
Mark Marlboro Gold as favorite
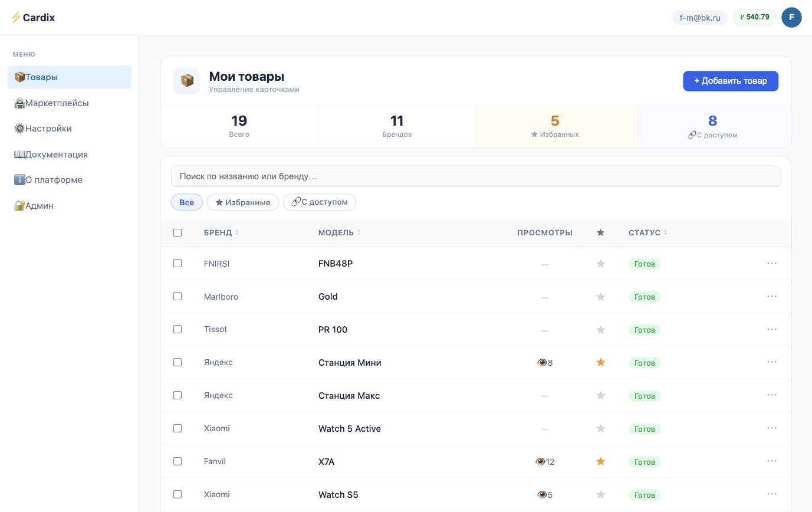600,297
